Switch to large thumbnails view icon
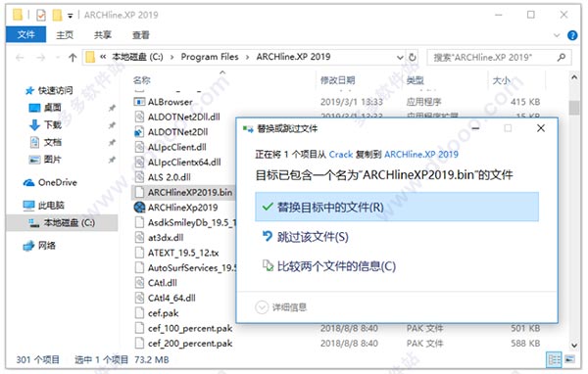The width and height of the screenshot is (588, 374). (x=570, y=359)
